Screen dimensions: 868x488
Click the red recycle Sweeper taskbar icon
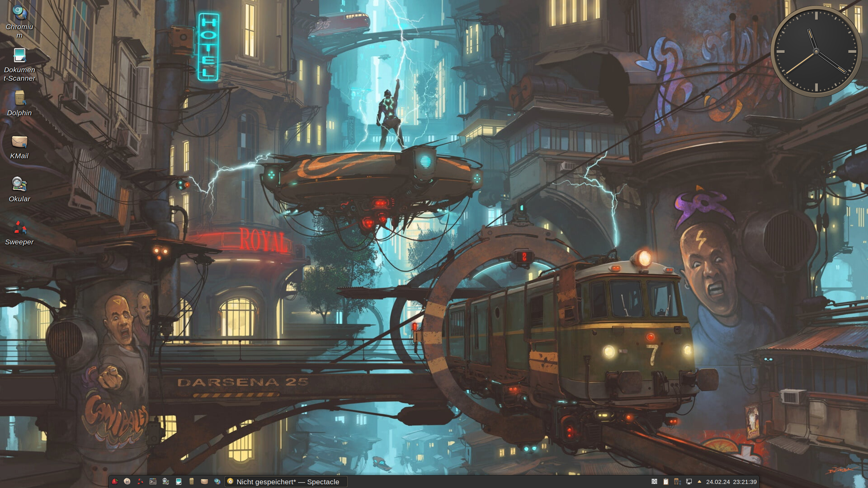point(140,482)
